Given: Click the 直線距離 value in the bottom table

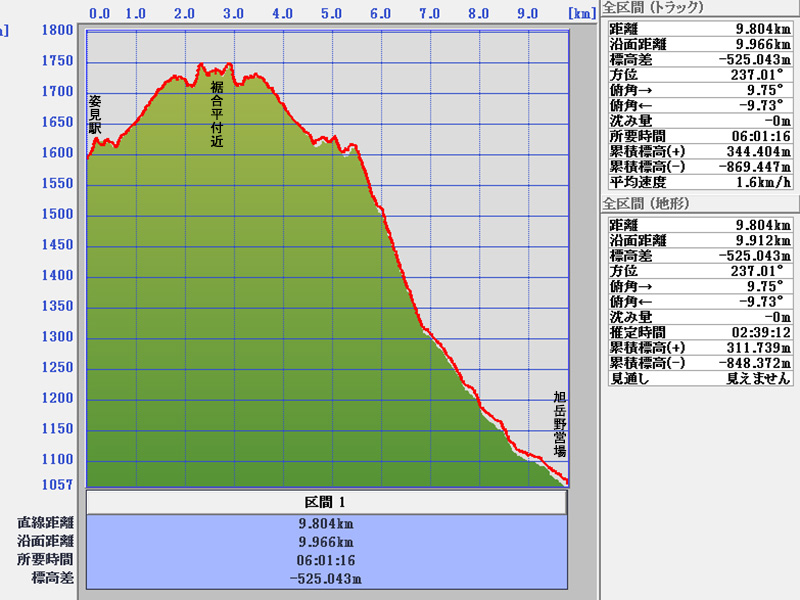Looking at the screenshot, I should click(326, 523).
